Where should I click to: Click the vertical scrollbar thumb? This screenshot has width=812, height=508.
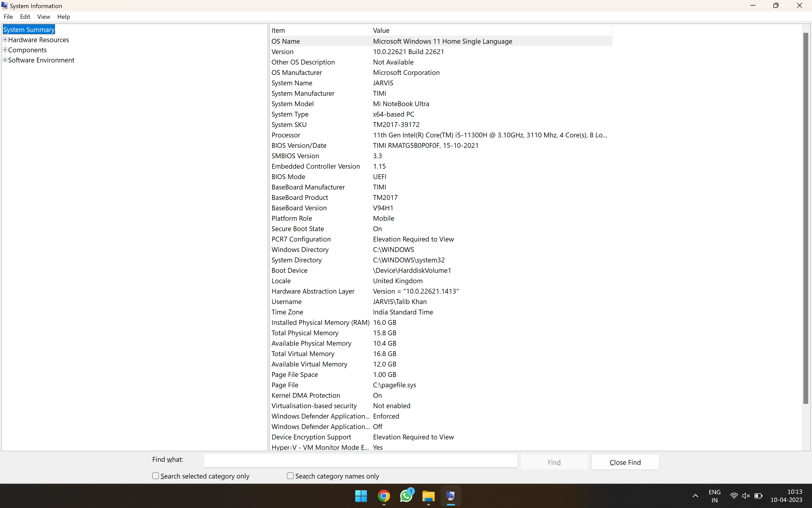click(806, 218)
